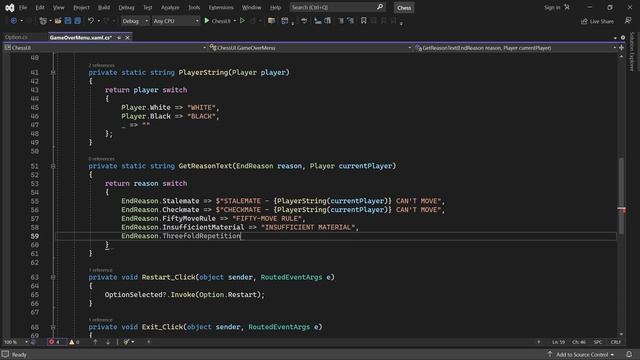640x360 pixels.
Task: Click the tab settings gear icon
Action: (623, 38)
